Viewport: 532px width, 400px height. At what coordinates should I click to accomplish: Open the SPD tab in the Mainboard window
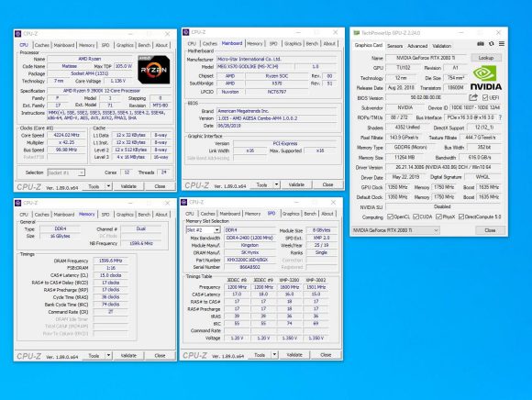coord(273,44)
